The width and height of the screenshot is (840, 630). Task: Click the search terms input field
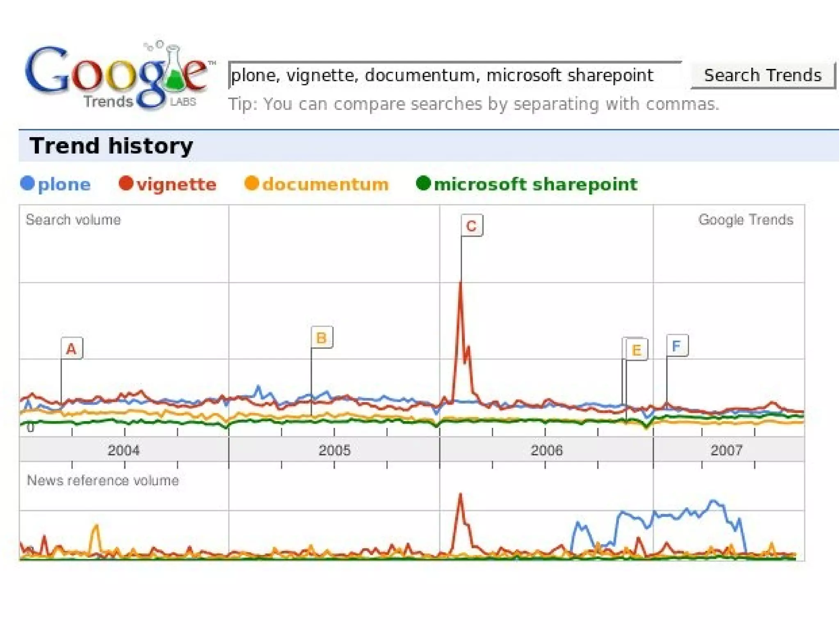[x=455, y=75]
